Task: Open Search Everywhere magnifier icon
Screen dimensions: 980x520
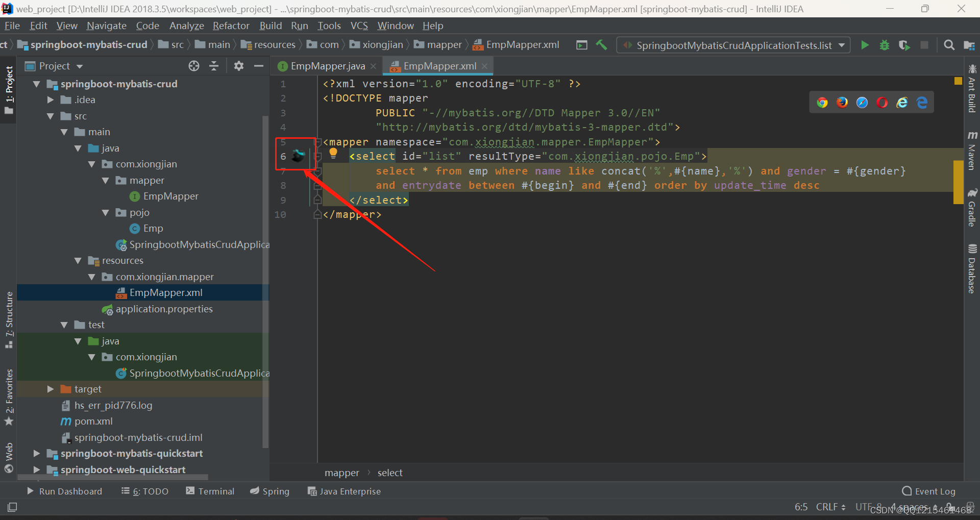Action: pyautogui.click(x=949, y=45)
